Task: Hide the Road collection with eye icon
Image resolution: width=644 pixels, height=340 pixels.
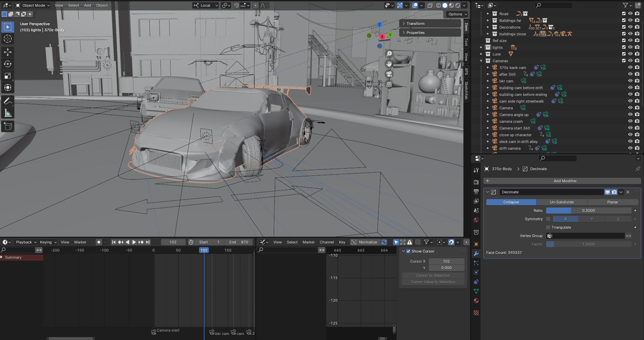Action: (x=630, y=14)
